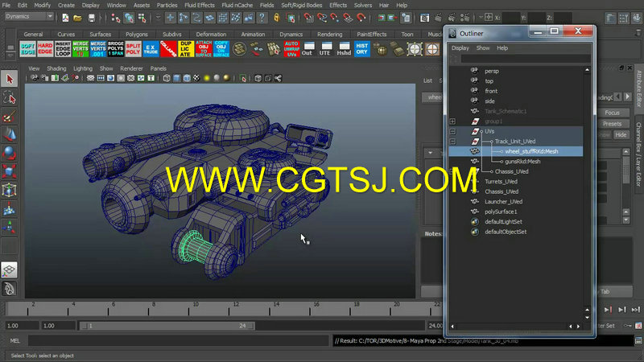Collapse Track_Unit_UVed in Outliner

pos(452,142)
